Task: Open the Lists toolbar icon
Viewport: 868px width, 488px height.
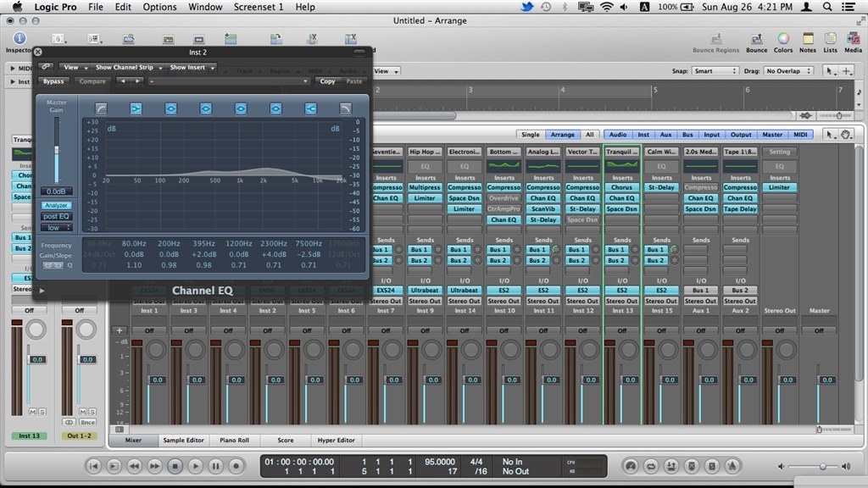Action: coord(831,39)
